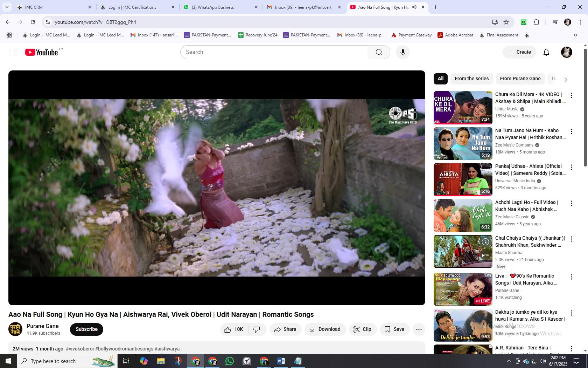
Task: Click the search magnifier button
Action: [x=379, y=52]
